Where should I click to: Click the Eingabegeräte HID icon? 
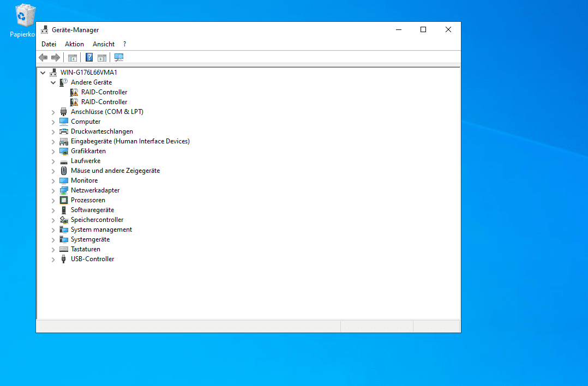pyautogui.click(x=64, y=141)
